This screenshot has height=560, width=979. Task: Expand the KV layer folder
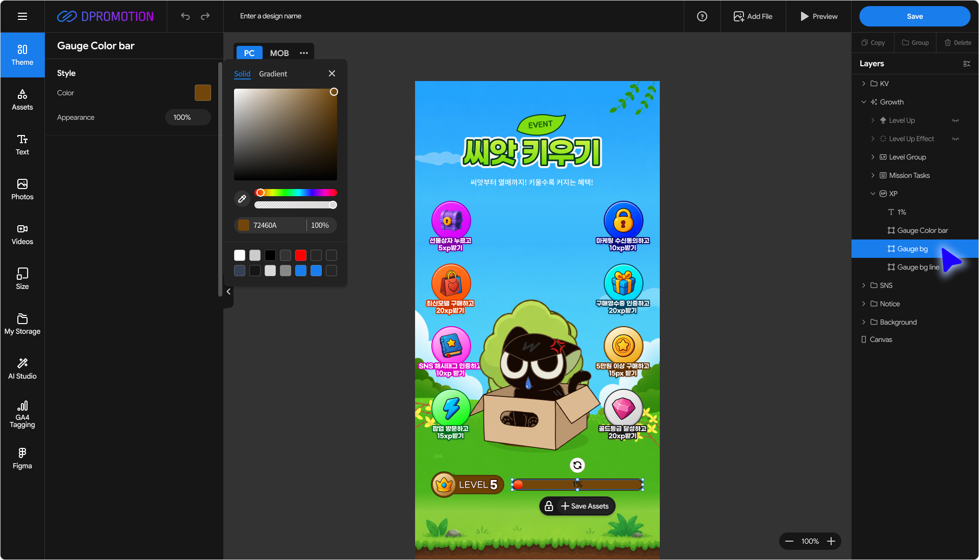click(864, 84)
